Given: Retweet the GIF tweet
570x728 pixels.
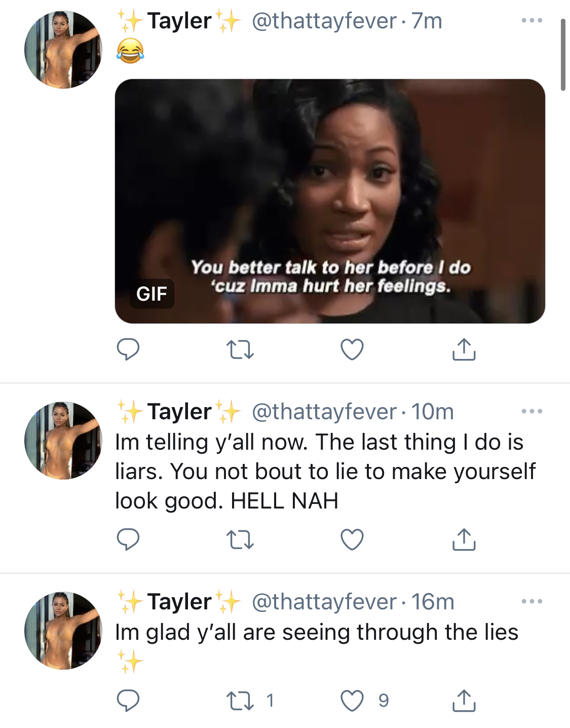Looking at the screenshot, I should tap(240, 350).
